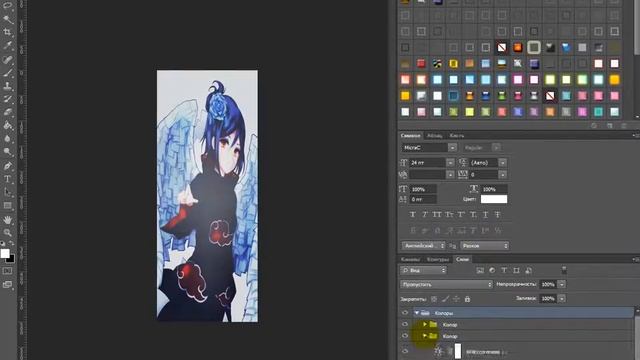Select the Healing Brush tool
640x360 pixels.
coord(7,60)
